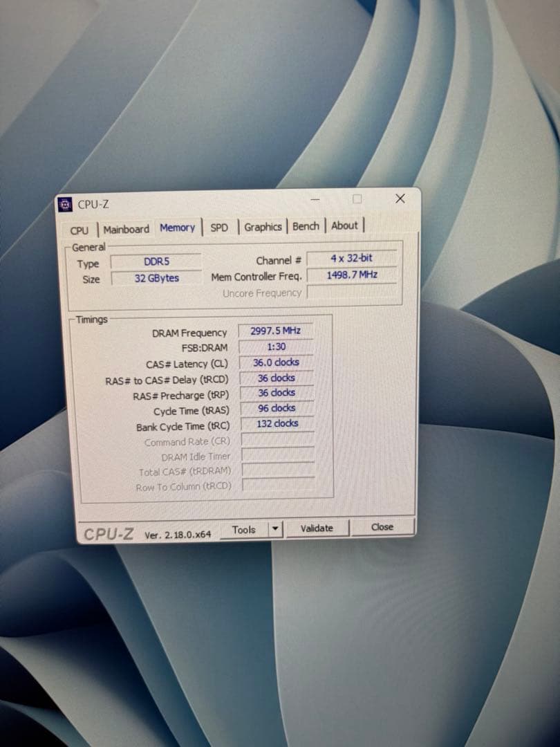This screenshot has height=747, width=560.
Task: Click the Validate button
Action: pos(317,528)
